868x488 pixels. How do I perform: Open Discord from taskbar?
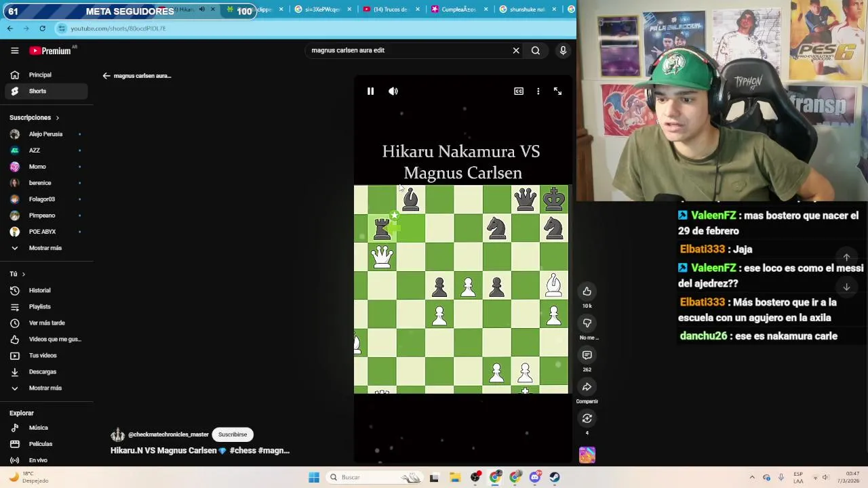tap(535, 477)
